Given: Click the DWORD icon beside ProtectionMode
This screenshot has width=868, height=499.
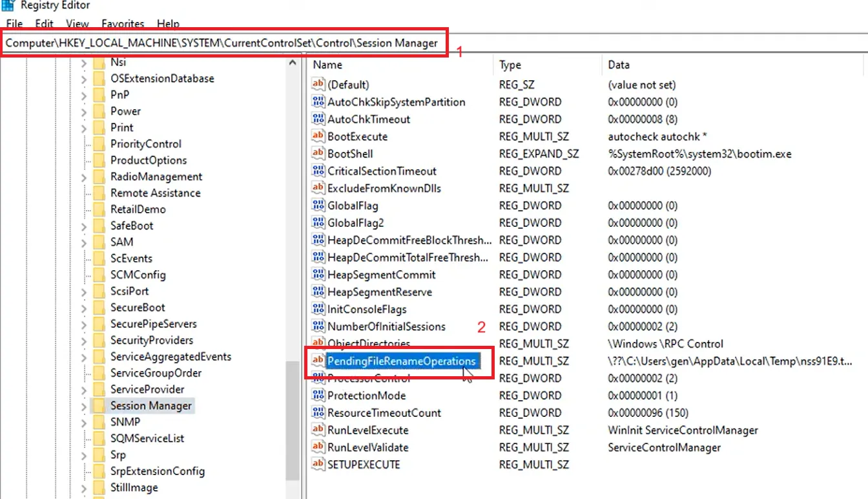Looking at the screenshot, I should click(318, 395).
